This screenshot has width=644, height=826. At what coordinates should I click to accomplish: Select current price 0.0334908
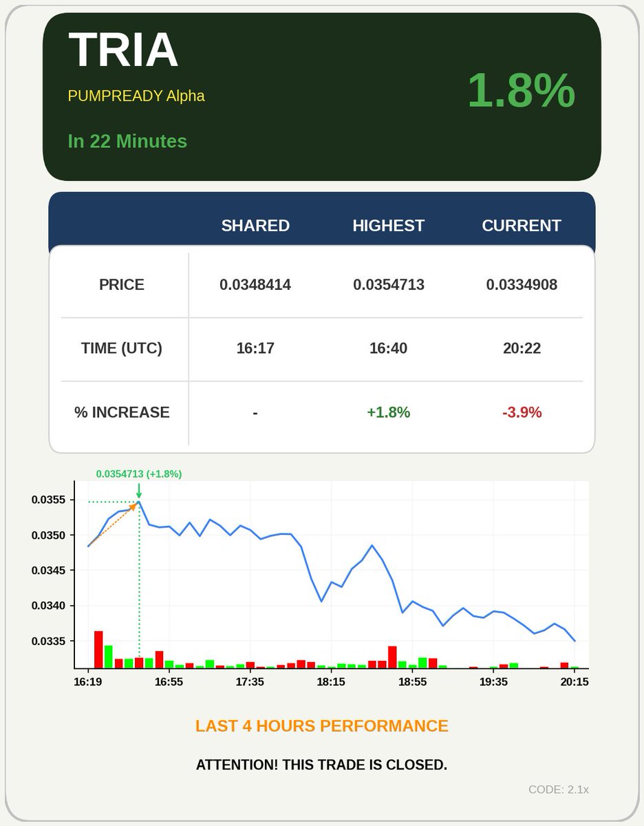pyautogui.click(x=522, y=285)
